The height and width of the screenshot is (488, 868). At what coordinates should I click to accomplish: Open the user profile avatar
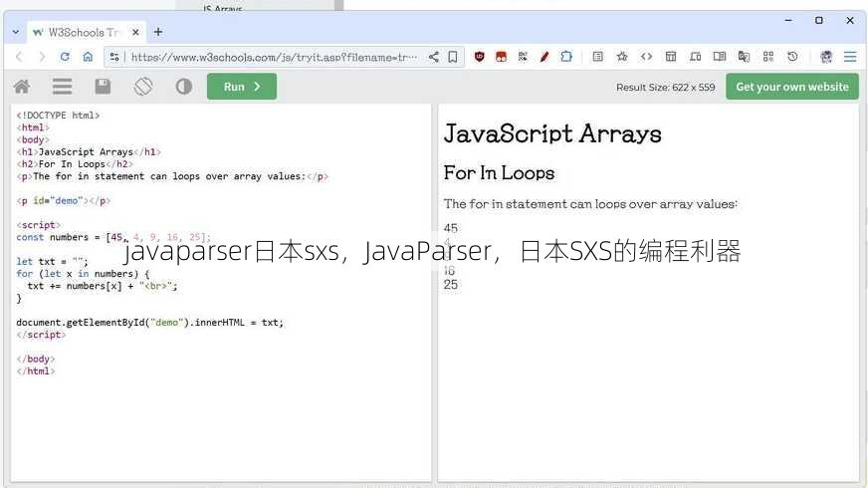pyautogui.click(x=826, y=57)
